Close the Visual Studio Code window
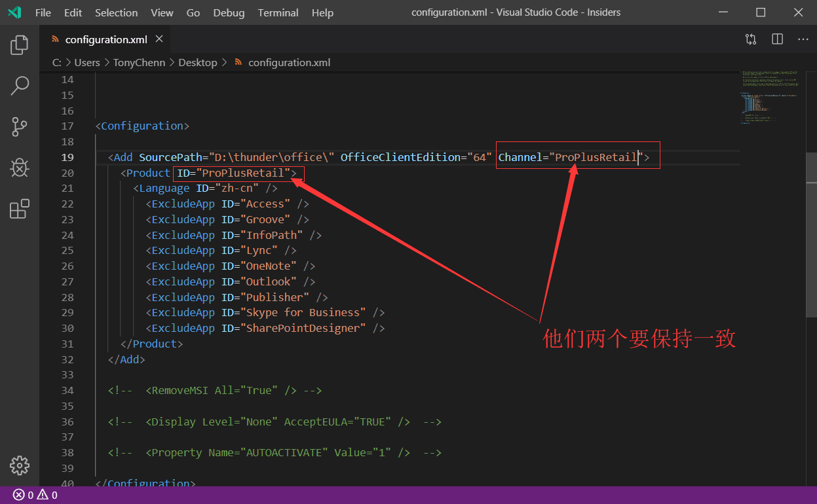 click(798, 12)
